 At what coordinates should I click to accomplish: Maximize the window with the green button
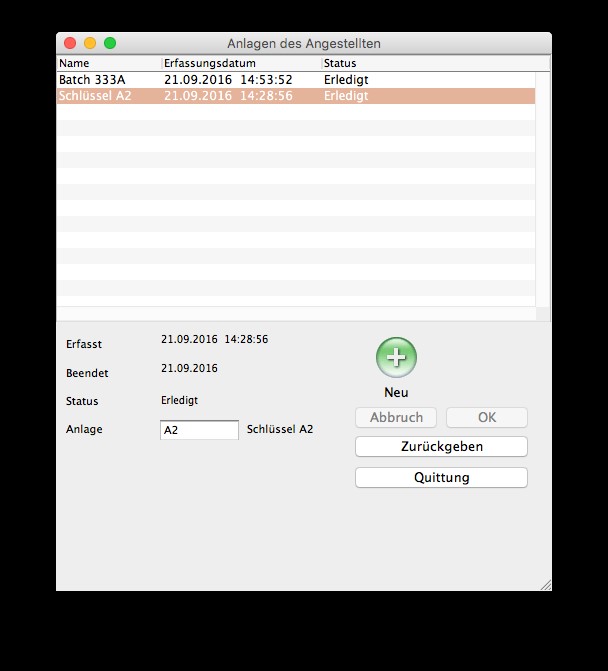click(110, 44)
